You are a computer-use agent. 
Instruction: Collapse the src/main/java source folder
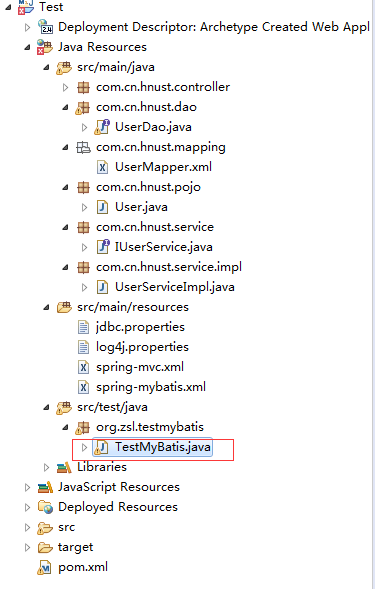(46, 68)
